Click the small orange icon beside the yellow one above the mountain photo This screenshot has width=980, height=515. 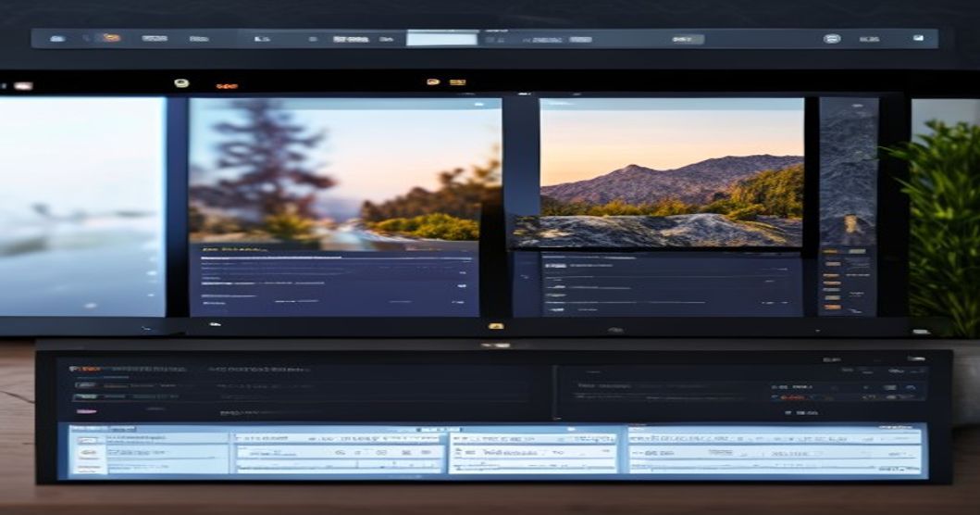[x=457, y=82]
